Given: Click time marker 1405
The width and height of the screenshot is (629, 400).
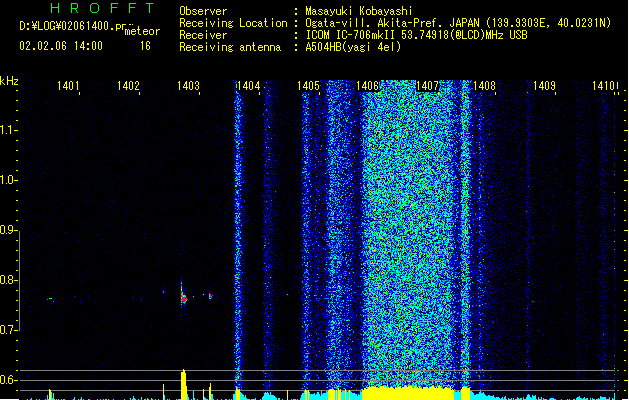Looking at the screenshot, I should click(308, 85).
